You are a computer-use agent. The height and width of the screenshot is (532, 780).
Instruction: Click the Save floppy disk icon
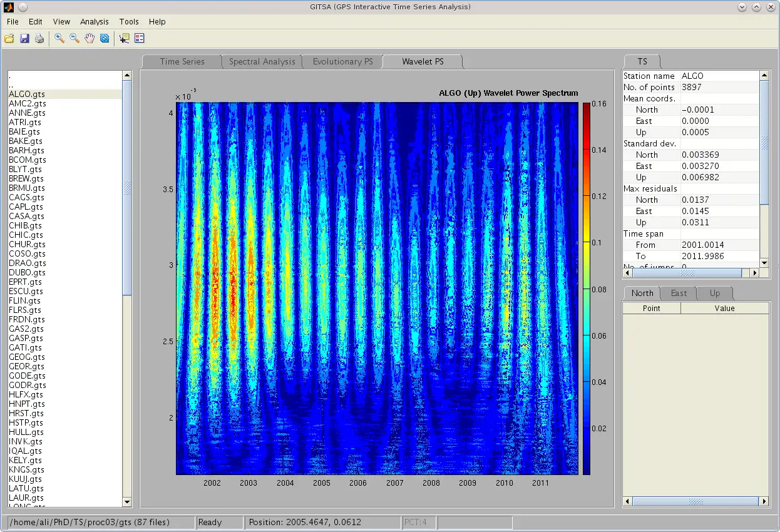click(x=24, y=38)
